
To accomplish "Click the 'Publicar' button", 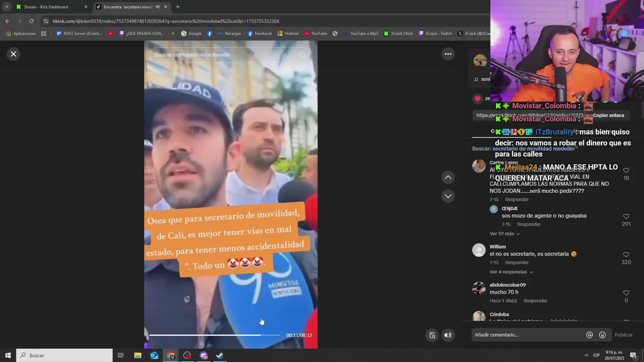I will 623,335.
